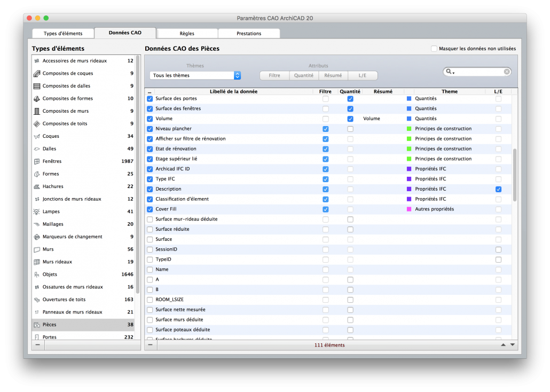The image size is (550, 392).
Task: Enable Masquer les données non utilisées
Action: click(434, 49)
